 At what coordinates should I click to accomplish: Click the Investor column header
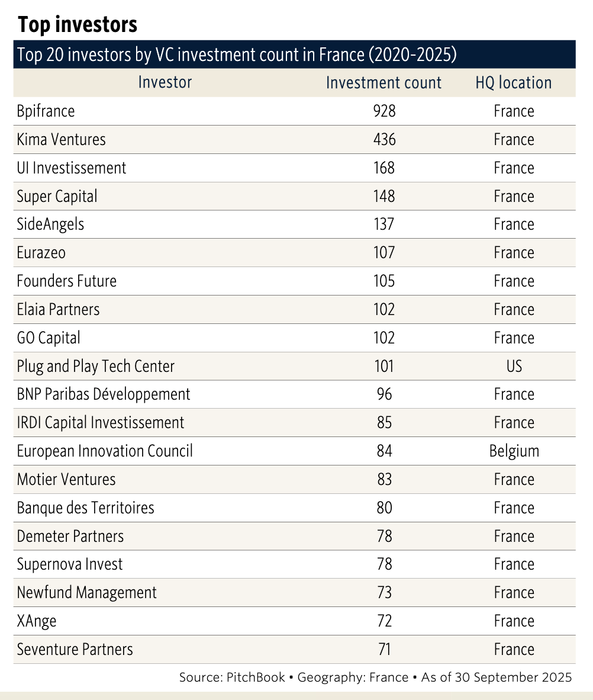point(165,82)
